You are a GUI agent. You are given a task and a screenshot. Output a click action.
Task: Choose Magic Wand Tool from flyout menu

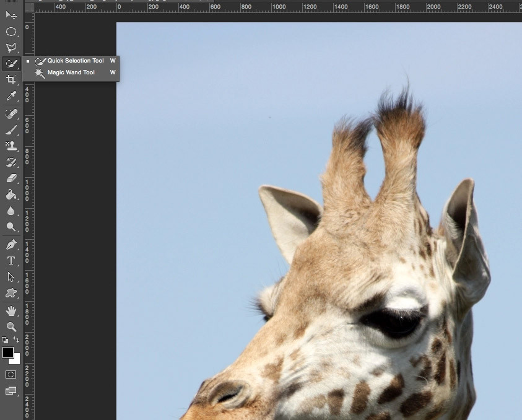point(71,72)
